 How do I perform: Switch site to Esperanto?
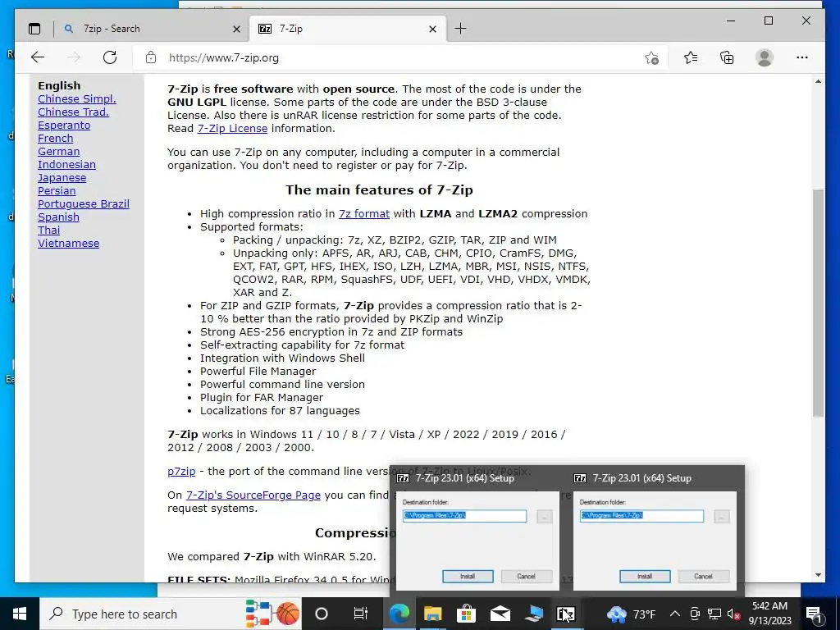(64, 125)
